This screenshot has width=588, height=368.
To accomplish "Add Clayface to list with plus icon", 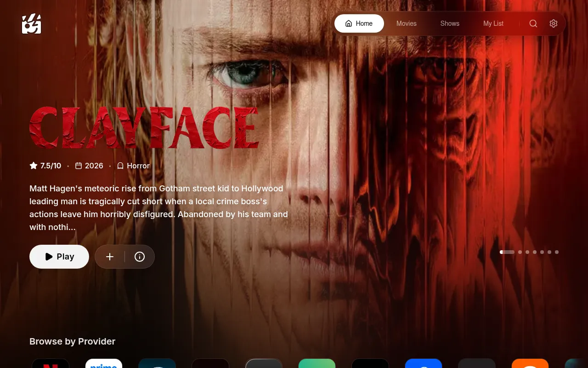I will (x=110, y=257).
